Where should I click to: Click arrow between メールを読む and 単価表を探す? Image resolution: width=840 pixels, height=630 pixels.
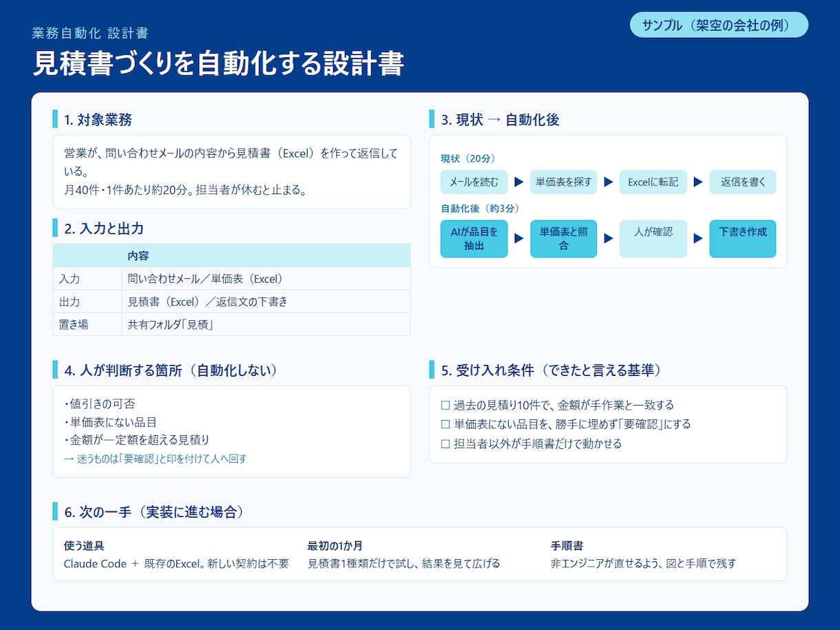[x=519, y=182]
